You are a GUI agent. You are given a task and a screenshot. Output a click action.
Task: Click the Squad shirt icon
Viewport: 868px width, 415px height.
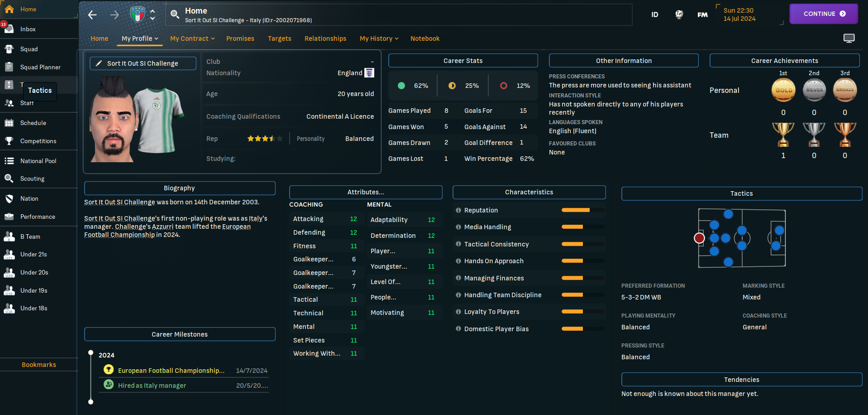(9, 49)
